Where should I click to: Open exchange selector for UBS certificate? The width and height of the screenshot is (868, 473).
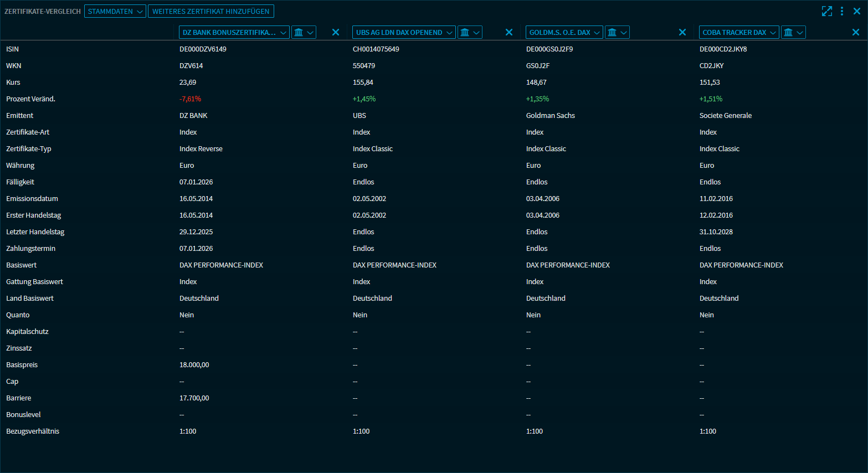point(470,32)
